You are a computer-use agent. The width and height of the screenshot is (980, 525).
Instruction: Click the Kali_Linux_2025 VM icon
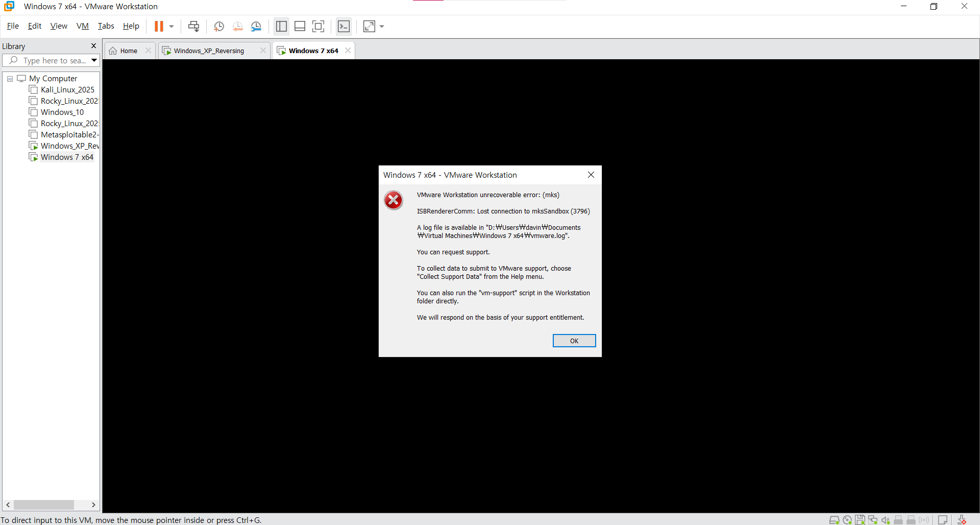click(x=34, y=90)
